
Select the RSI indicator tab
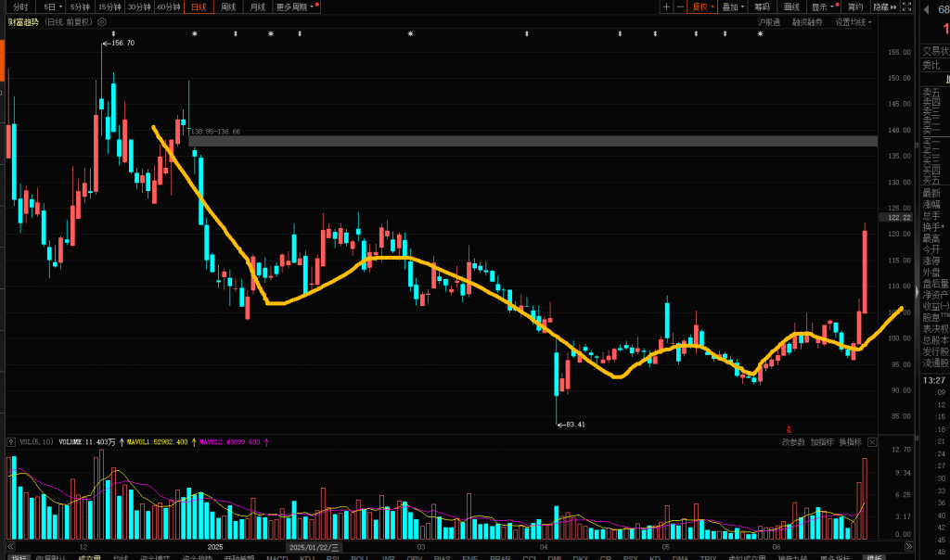pos(333,557)
